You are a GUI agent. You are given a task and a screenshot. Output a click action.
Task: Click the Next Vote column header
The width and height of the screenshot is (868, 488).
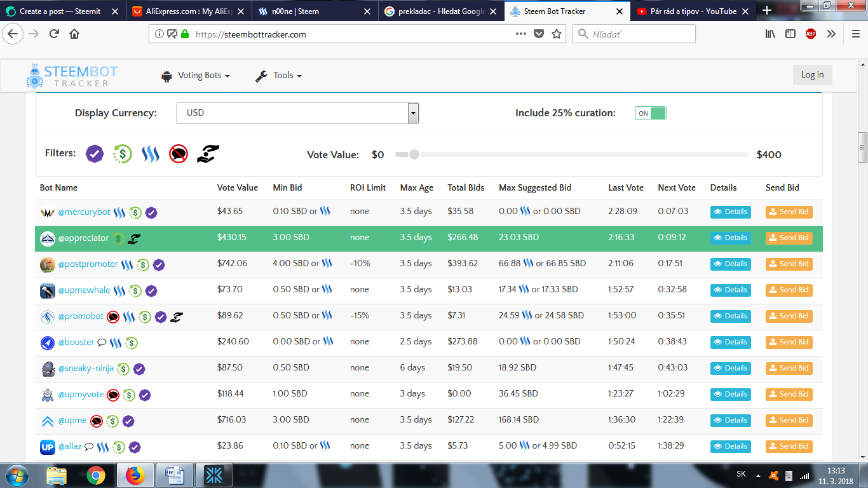pyautogui.click(x=677, y=187)
